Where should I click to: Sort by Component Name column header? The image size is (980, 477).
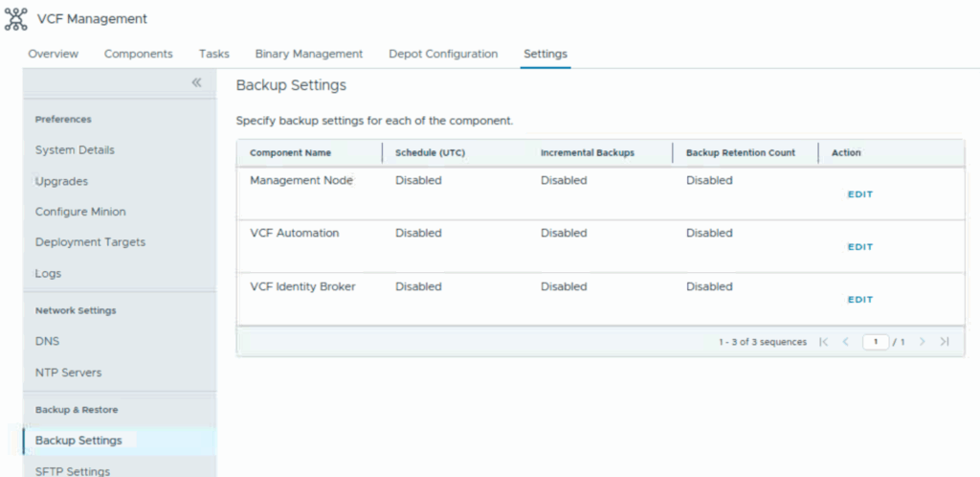[x=290, y=153]
